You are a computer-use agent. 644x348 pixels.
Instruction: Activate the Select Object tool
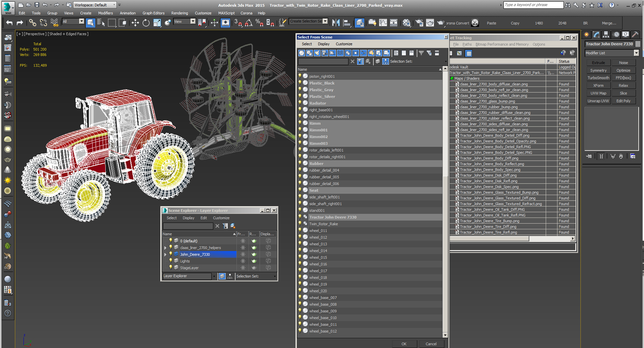(91, 23)
